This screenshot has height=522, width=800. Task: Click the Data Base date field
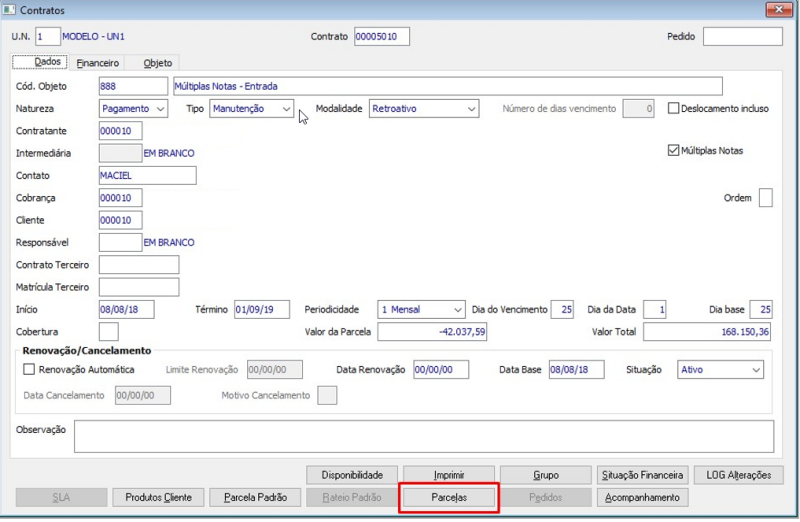pyautogui.click(x=577, y=369)
